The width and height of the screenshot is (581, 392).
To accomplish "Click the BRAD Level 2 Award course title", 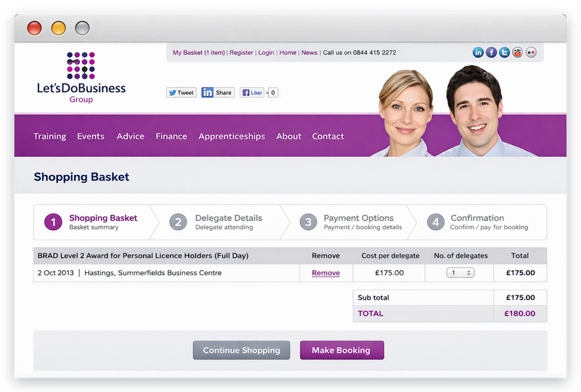I will pyautogui.click(x=143, y=256).
